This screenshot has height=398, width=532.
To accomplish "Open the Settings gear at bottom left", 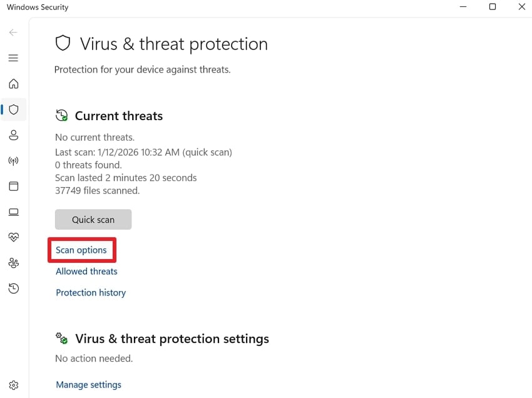I will pos(13,385).
